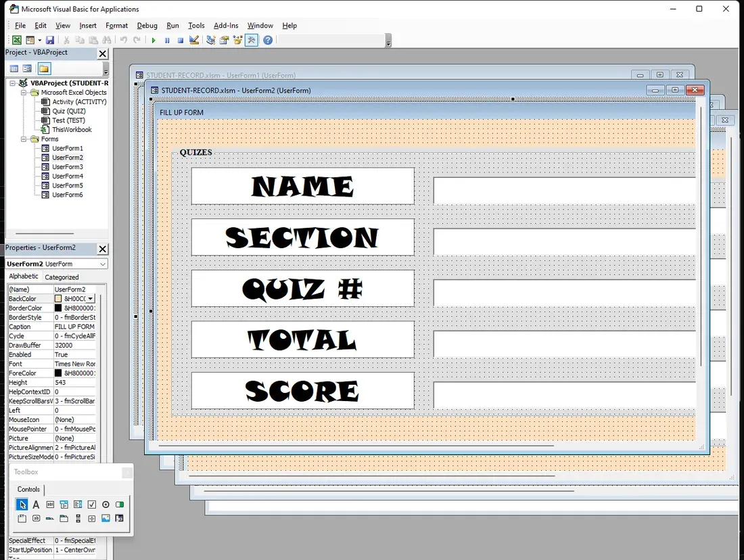Select the Label control in Toolbox
744x560 pixels.
(36, 505)
